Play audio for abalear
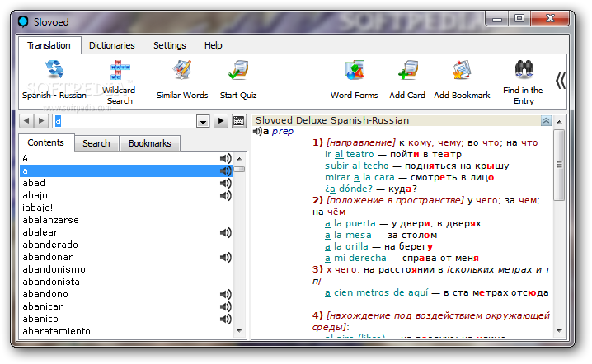This screenshot has width=592, height=364. 225,233
